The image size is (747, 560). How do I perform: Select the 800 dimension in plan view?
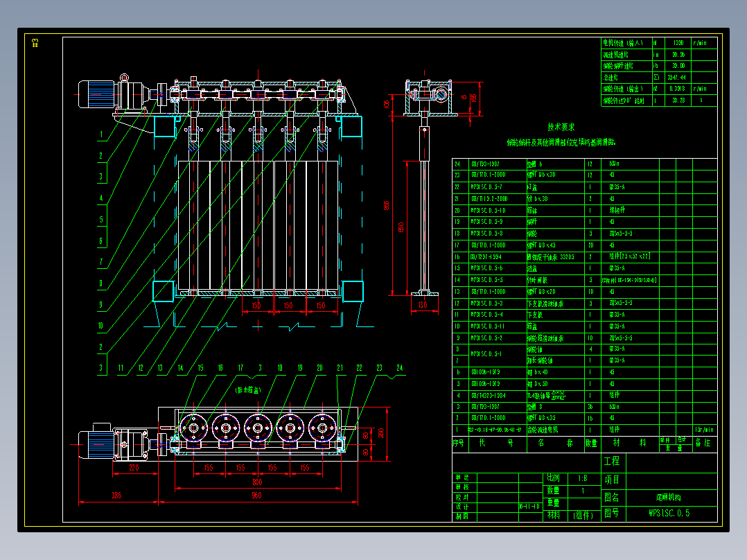coord(257,482)
